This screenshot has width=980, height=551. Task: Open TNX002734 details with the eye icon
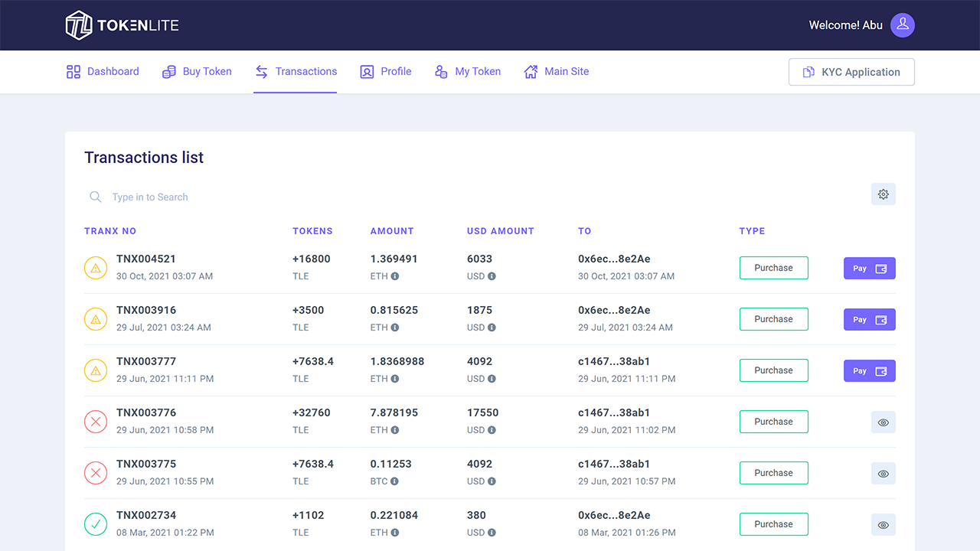[883, 524]
